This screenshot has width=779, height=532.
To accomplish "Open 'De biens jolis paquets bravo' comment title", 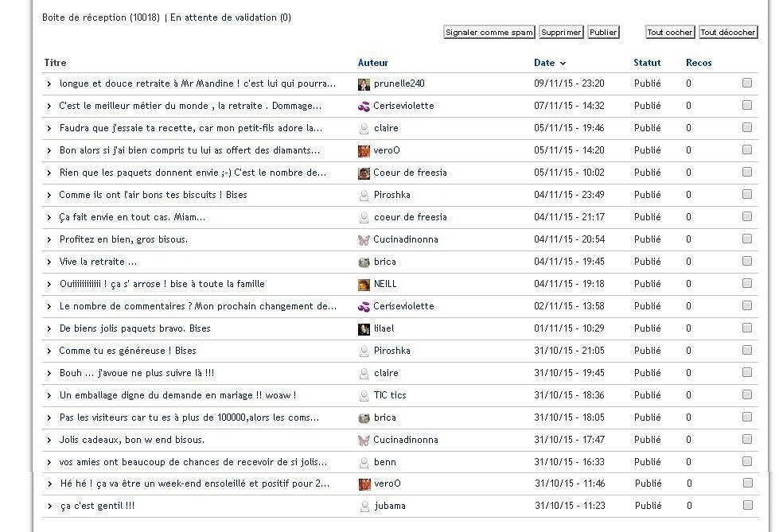I will point(134,328).
